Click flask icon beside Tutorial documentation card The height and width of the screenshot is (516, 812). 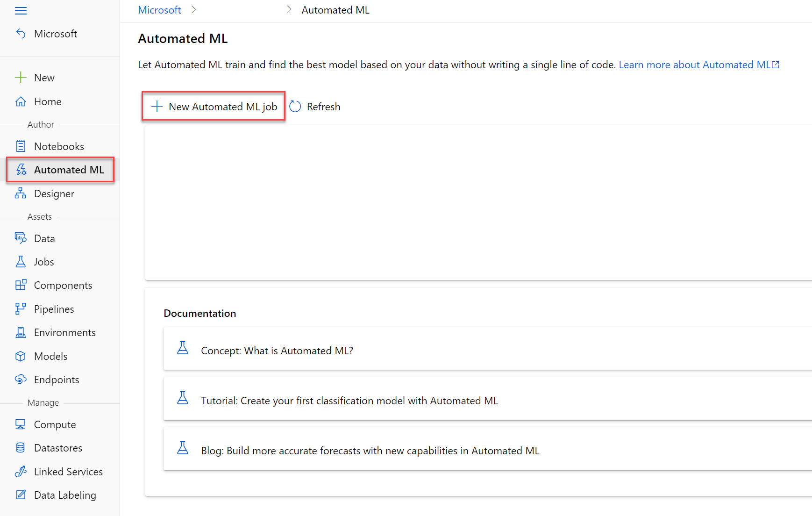(183, 398)
